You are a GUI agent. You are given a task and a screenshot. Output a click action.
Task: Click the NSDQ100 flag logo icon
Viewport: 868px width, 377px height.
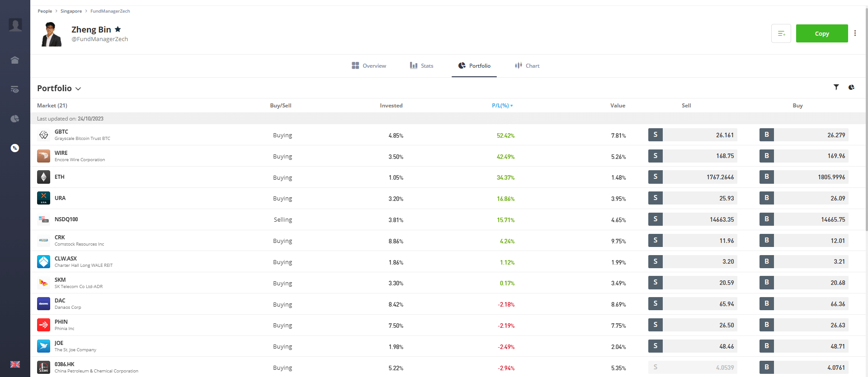[x=43, y=219]
